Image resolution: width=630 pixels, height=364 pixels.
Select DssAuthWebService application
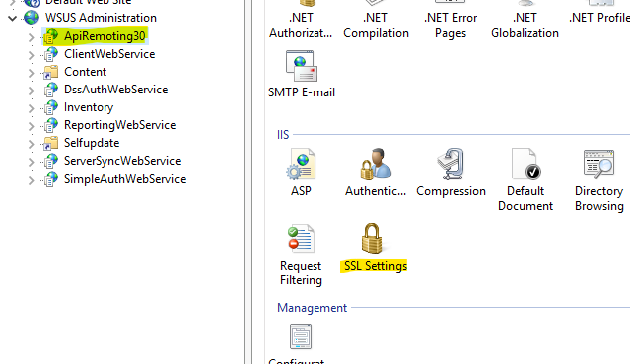pyautogui.click(x=115, y=90)
